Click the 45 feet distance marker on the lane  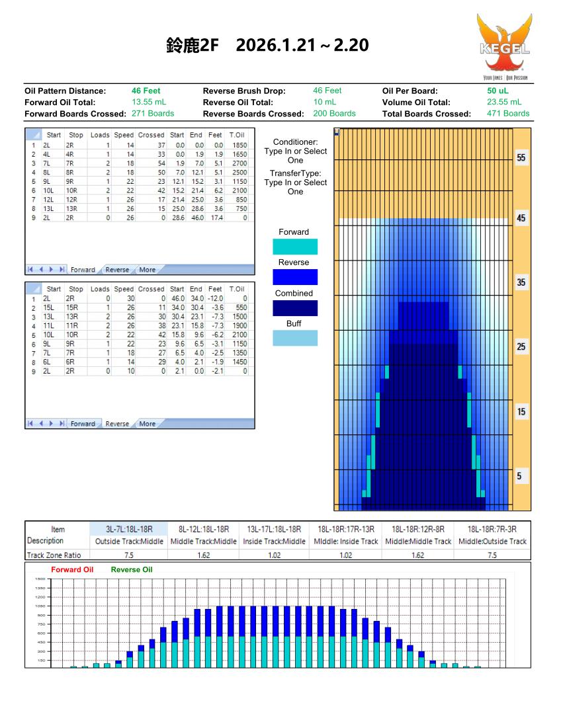pos(522,219)
